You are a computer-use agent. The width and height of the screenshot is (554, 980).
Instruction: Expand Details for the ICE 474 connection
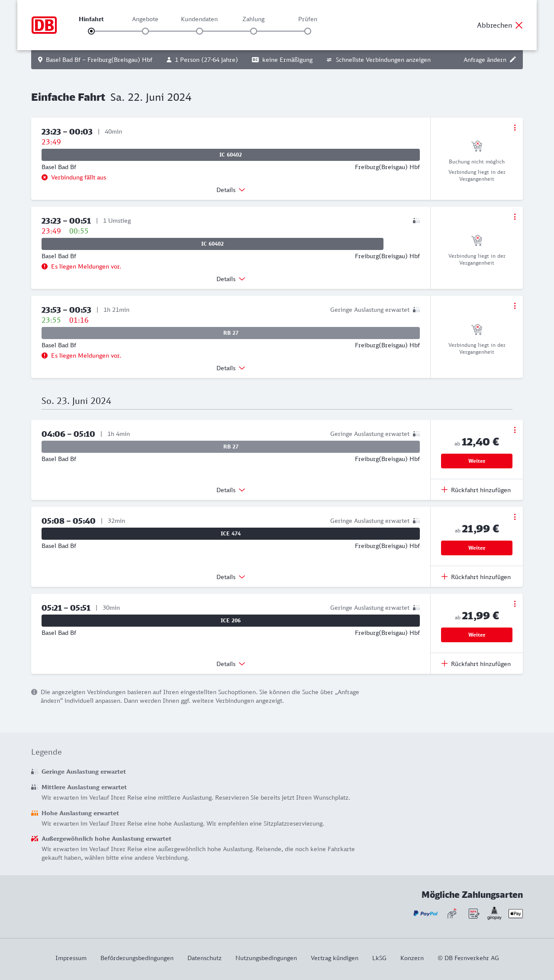point(231,577)
